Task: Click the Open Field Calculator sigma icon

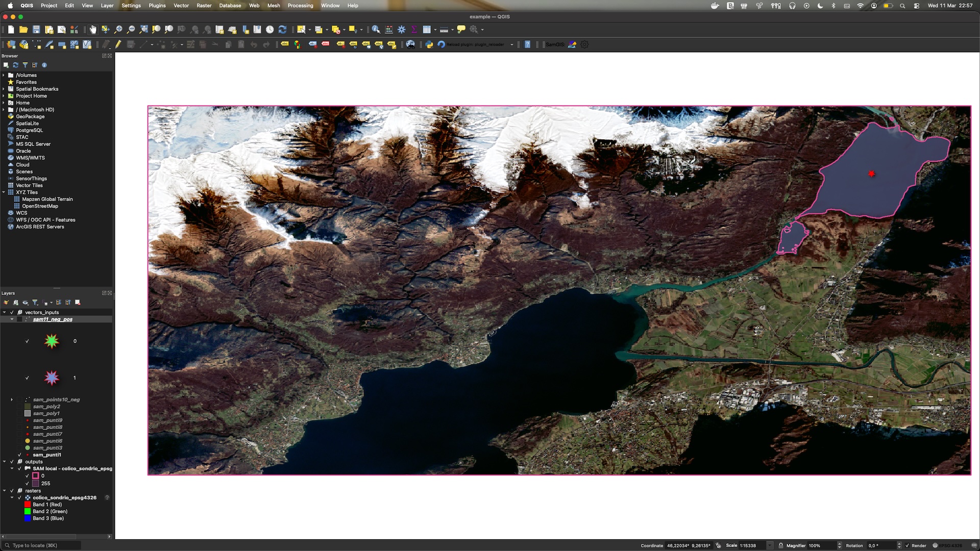Action: (x=414, y=30)
